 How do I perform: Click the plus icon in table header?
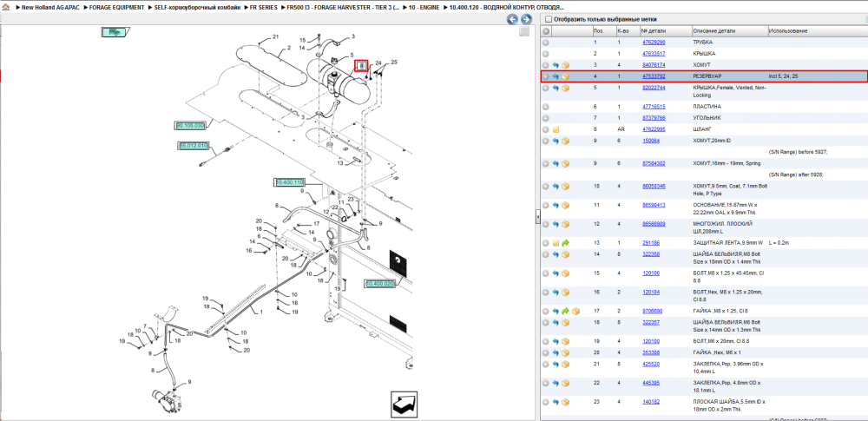point(546,31)
